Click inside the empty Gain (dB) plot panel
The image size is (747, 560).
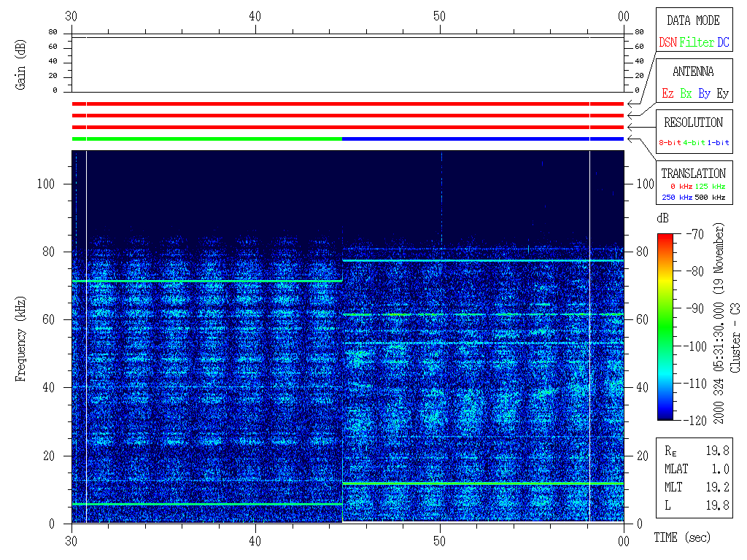(347, 64)
